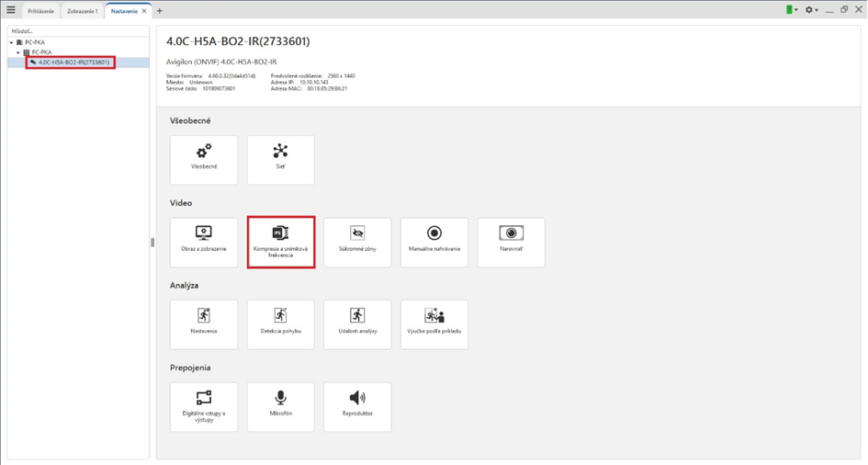Open Detekcia pohybu motion detection
Viewport: 868px width, 465px height.
(x=280, y=324)
